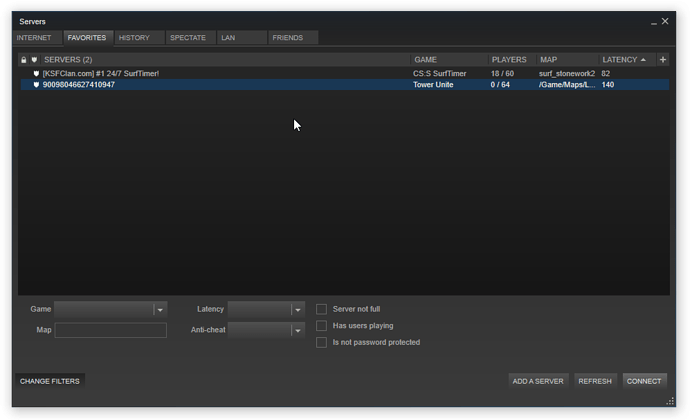Click the shield icon on the KSFClan server row

36,73
